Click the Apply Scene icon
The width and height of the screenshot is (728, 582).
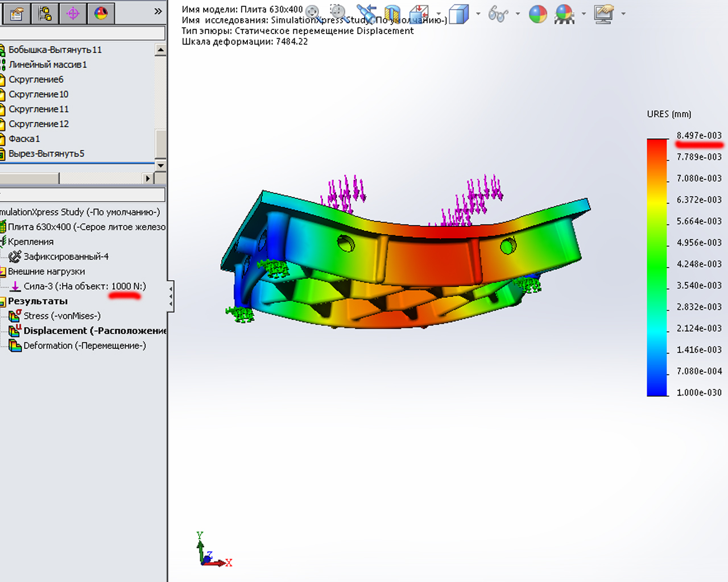[x=565, y=14]
